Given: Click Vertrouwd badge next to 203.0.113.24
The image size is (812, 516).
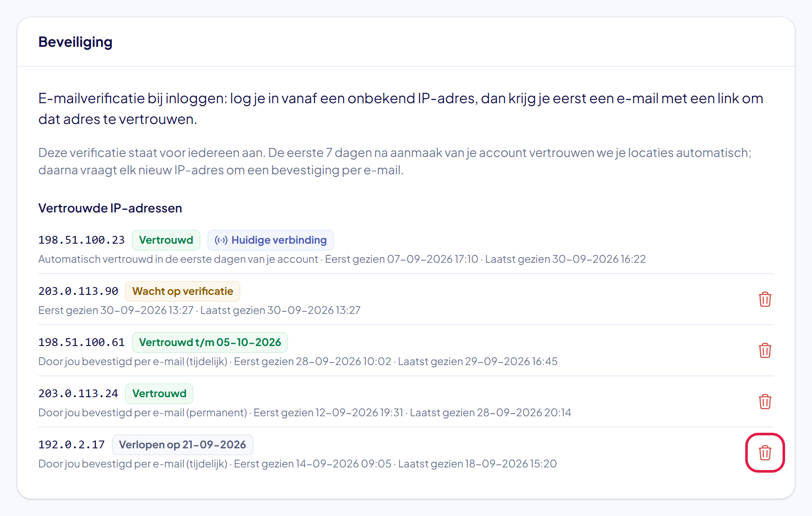Looking at the screenshot, I should (159, 394).
